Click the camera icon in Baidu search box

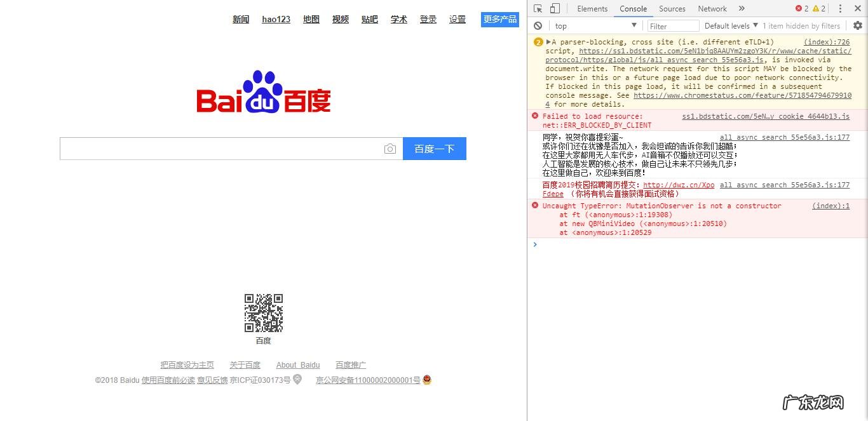click(390, 148)
